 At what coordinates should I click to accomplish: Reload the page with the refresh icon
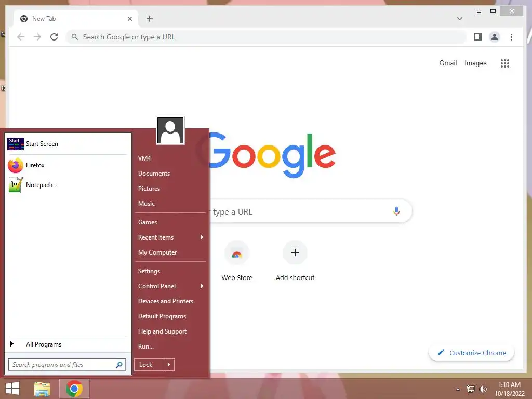point(54,37)
